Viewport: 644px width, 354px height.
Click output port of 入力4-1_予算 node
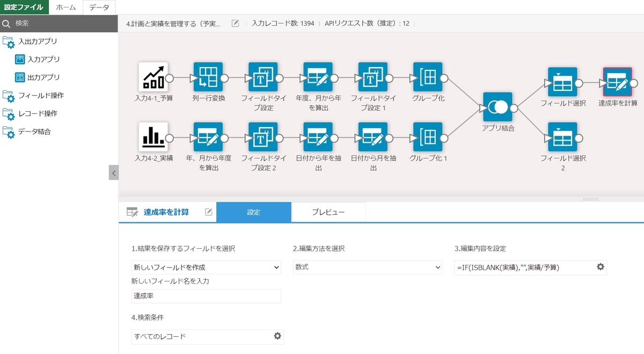click(169, 77)
